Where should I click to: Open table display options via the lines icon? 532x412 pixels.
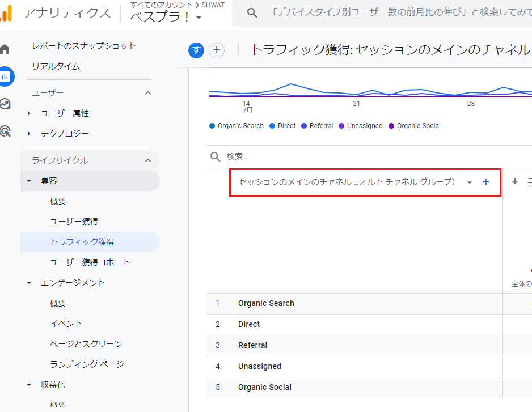pos(529,182)
